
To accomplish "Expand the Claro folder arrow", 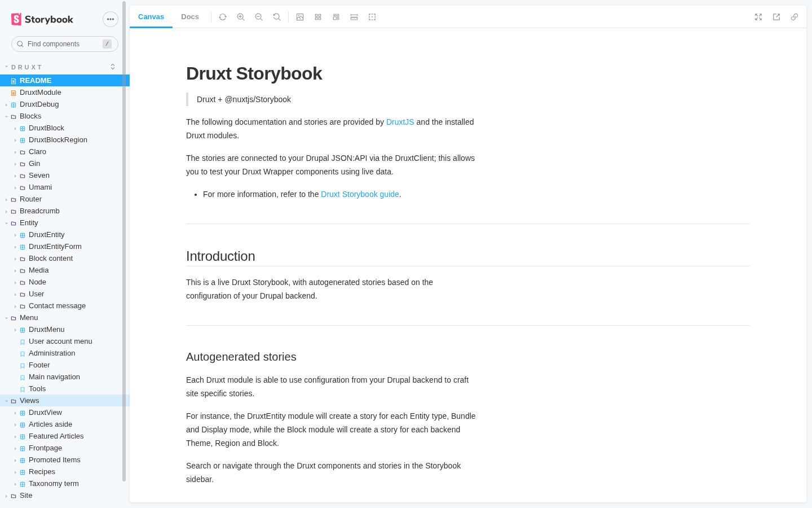I will point(15,152).
